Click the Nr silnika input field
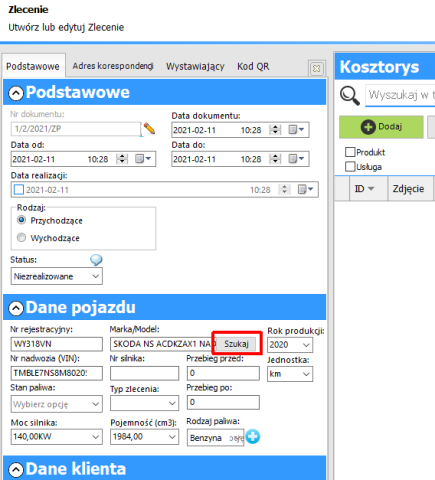Image resolution: width=435 pixels, height=480 pixels. click(144, 373)
